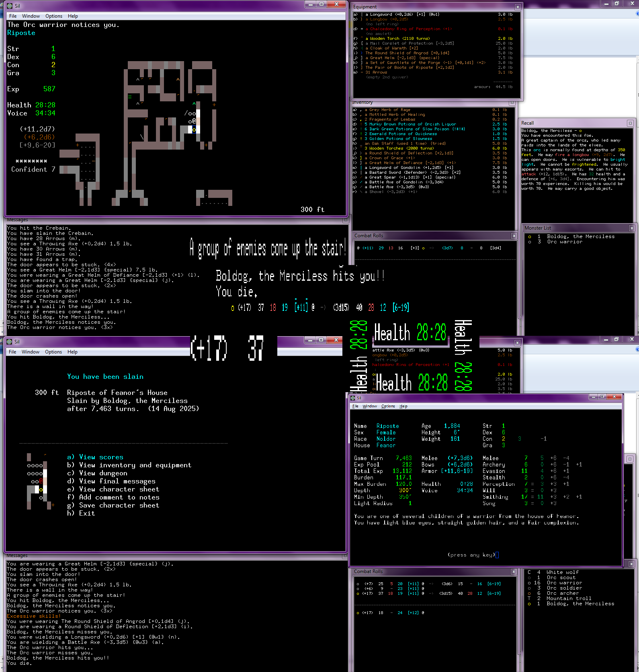
Task: Click the '(press any key)' prompt on the character sheet
Action: pos(471,555)
